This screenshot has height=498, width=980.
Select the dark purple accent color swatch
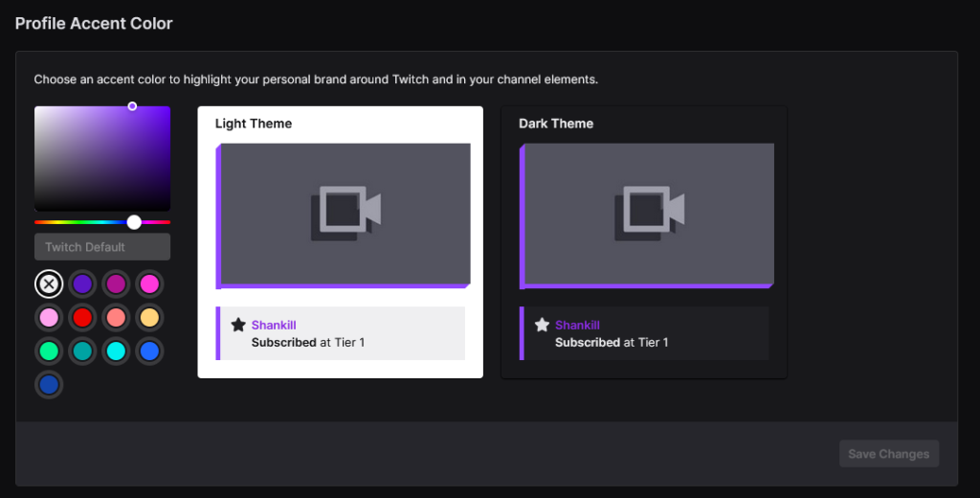pyautogui.click(x=83, y=283)
